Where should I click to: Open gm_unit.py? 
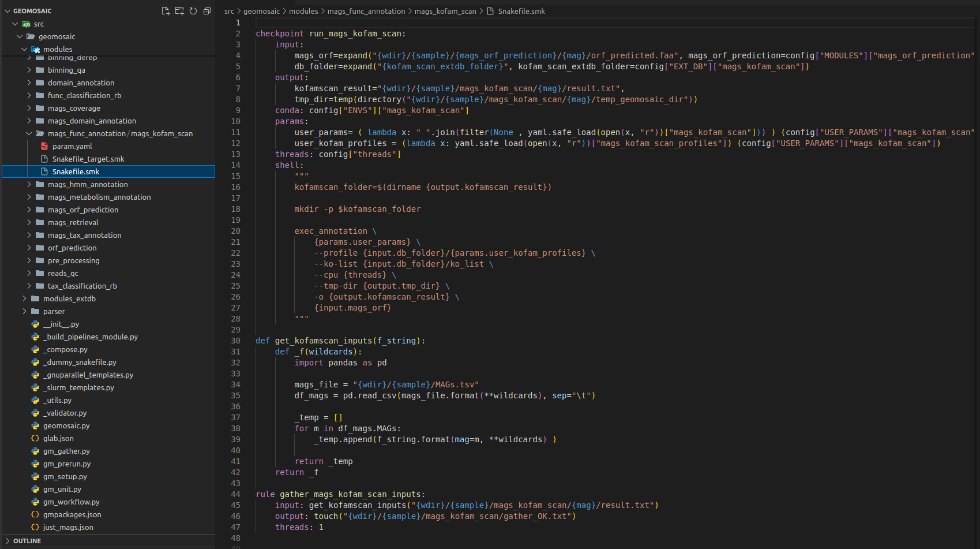[x=62, y=489]
